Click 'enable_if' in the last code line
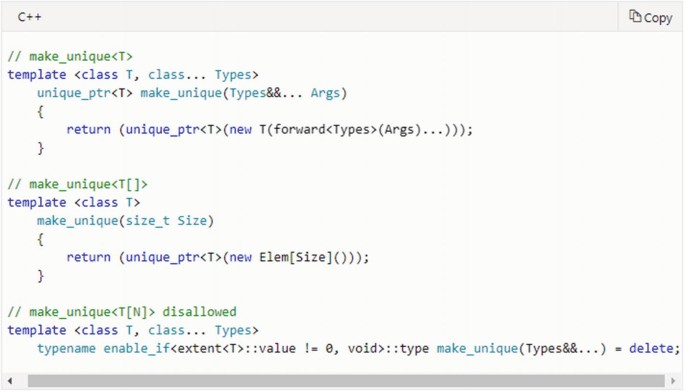The image size is (685, 392). tap(137, 349)
